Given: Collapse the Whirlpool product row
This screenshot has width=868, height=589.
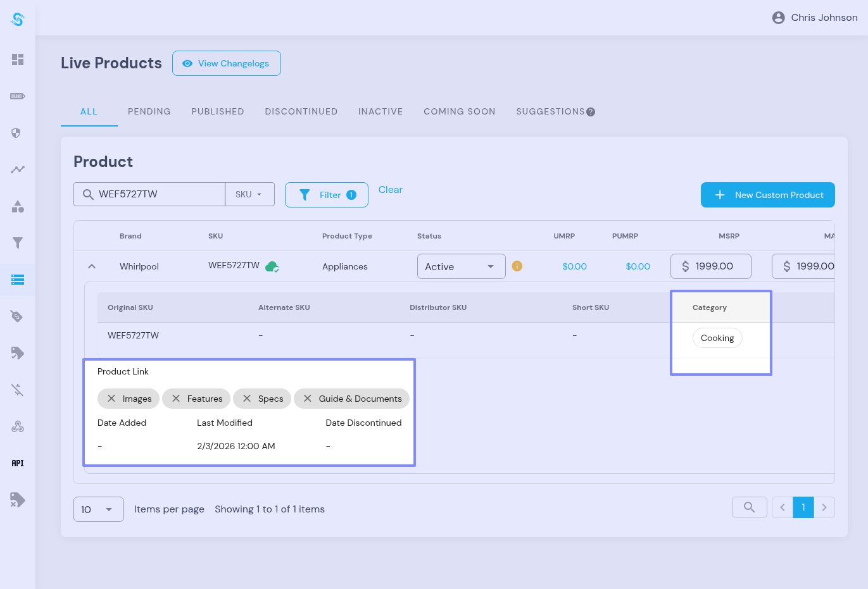Looking at the screenshot, I should coord(92,266).
